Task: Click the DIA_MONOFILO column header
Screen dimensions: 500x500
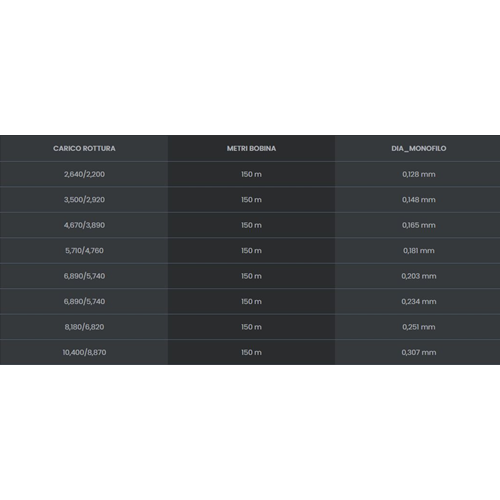Action: (x=419, y=149)
